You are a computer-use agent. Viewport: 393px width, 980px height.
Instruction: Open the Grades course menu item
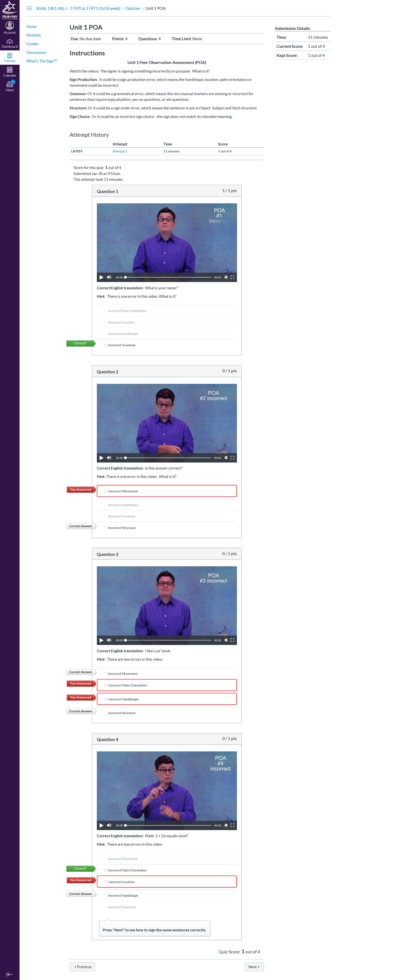(32, 44)
